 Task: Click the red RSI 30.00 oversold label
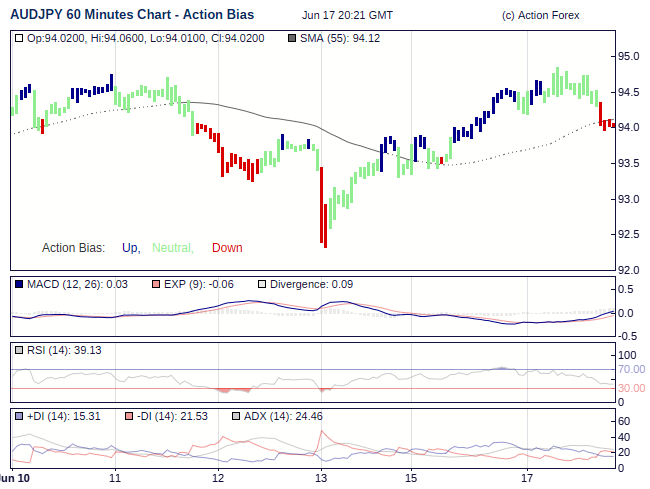pyautogui.click(x=631, y=388)
